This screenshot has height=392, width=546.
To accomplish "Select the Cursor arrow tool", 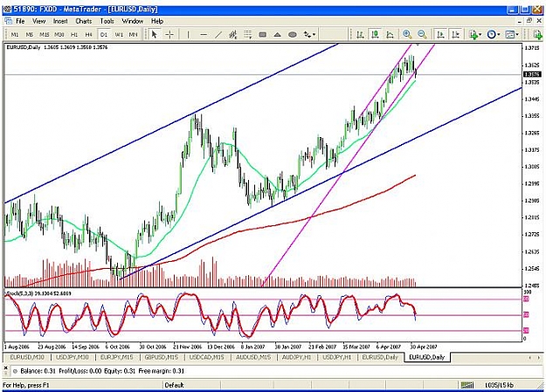I will pos(155,34).
